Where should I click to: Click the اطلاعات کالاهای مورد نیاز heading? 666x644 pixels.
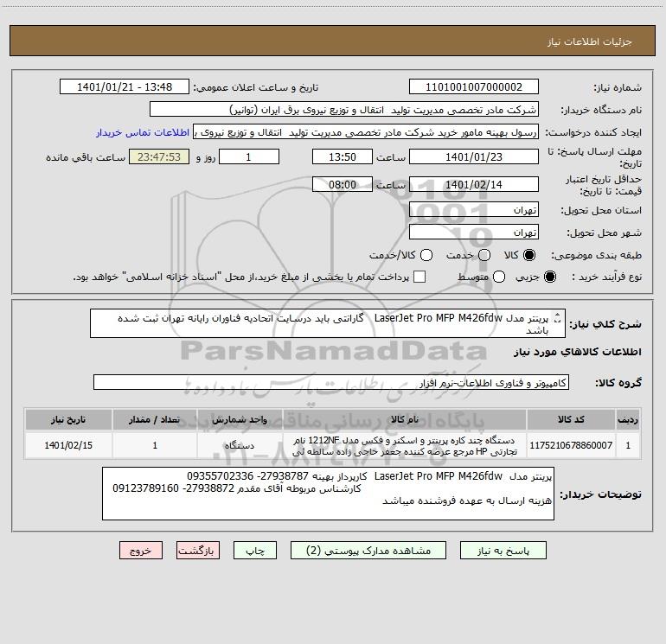[578, 352]
